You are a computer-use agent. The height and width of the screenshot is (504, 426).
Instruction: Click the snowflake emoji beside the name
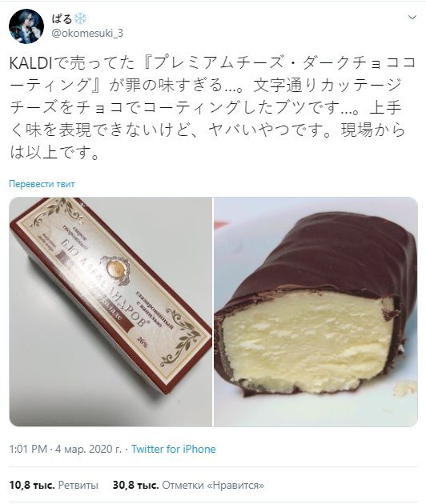click(80, 19)
